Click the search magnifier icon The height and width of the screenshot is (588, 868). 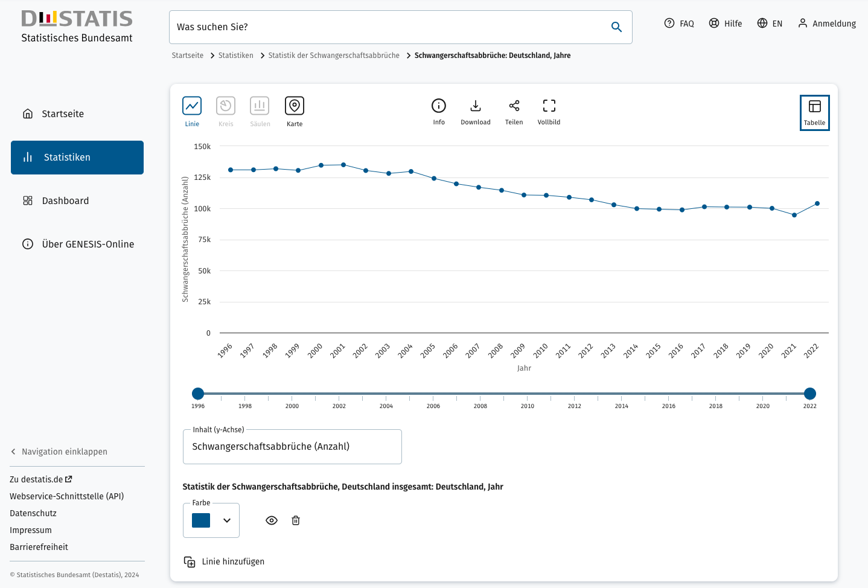tap(616, 27)
